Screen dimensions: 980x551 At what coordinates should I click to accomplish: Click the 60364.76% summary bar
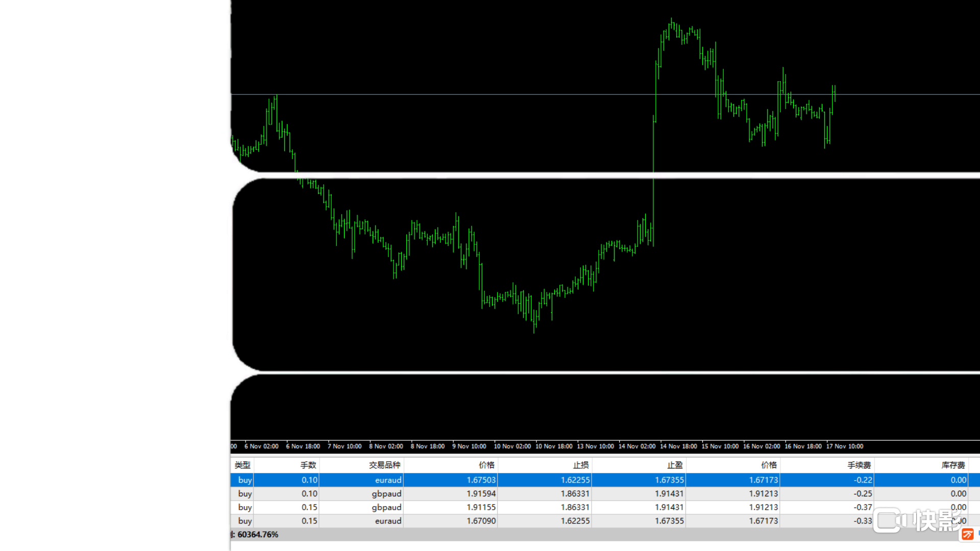(258, 535)
